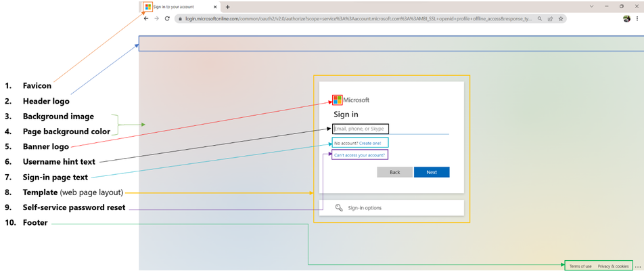Click the lock icon in address bar
Screen dimensions: 644x271
(179, 19)
